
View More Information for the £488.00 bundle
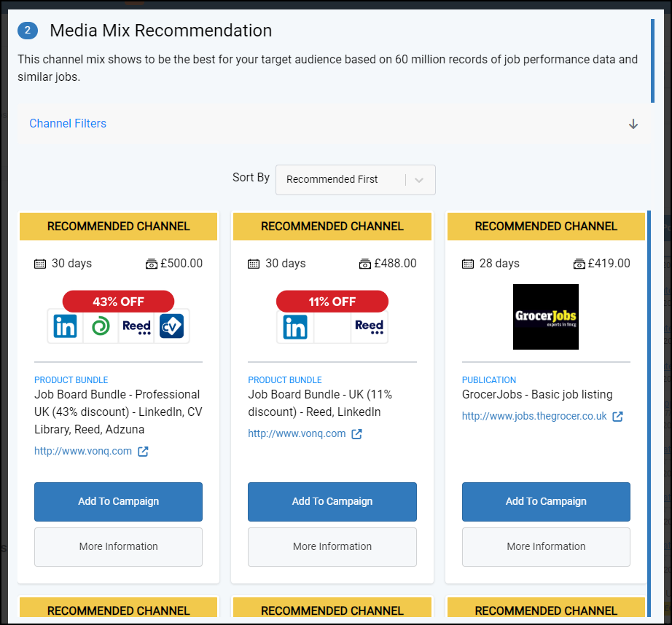coord(332,546)
